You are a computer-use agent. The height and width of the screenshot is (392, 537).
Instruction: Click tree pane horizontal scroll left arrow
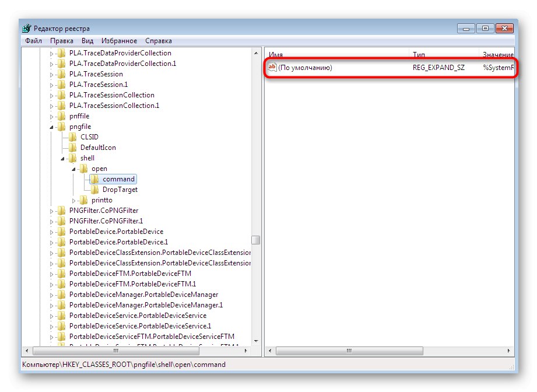point(27,351)
